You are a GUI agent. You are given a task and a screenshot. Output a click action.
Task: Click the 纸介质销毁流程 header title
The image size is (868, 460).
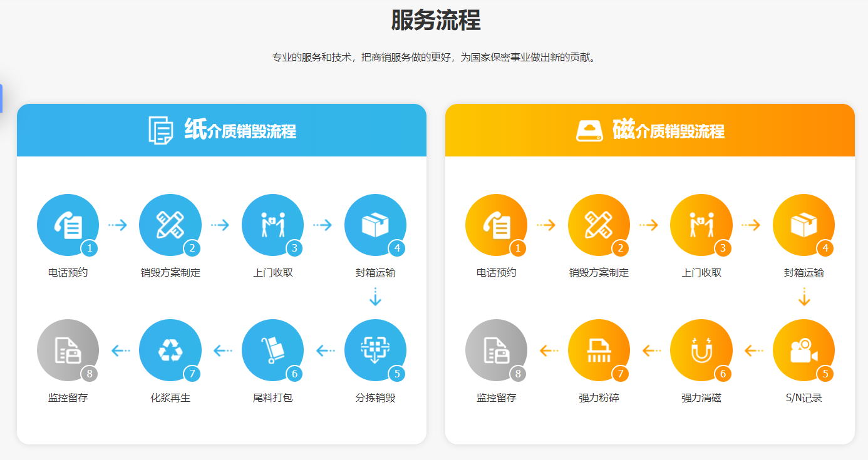240,130
